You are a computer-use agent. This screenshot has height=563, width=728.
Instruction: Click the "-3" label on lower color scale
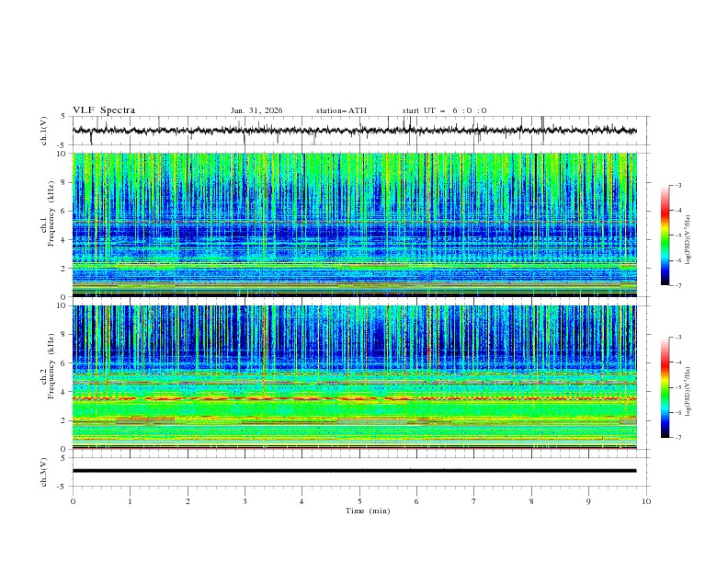pyautogui.click(x=678, y=338)
